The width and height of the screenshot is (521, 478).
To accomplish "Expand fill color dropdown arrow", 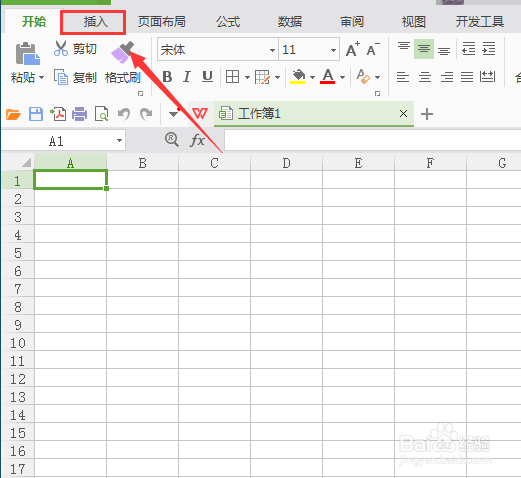I will point(312,78).
